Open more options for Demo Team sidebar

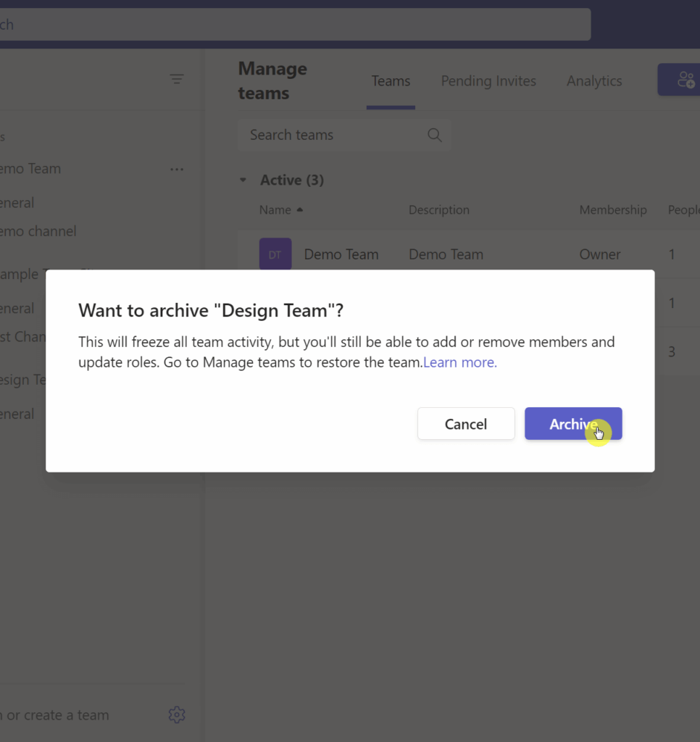177,169
